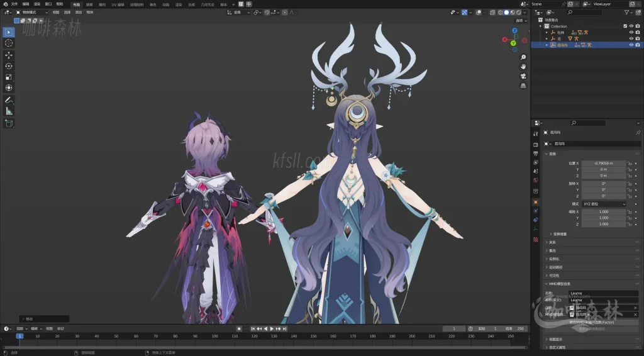Image resolution: width=644 pixels, height=356 pixels.
Task: Hide the Collection using its eye icon
Action: tap(631, 26)
